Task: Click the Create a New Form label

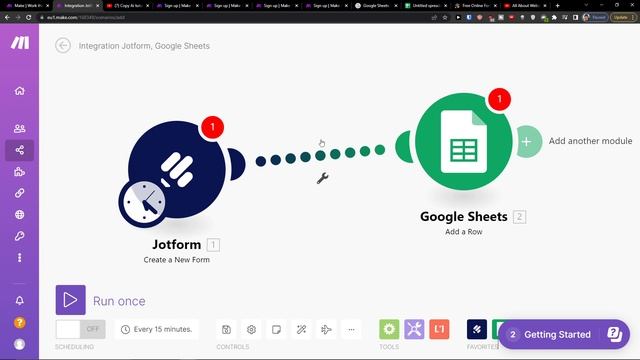Action: pyautogui.click(x=176, y=260)
